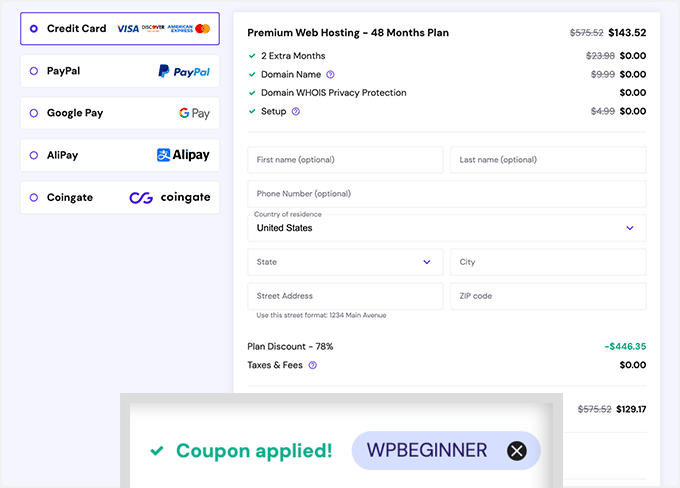Click the Last name input field
This screenshot has width=680, height=488.
tap(548, 160)
